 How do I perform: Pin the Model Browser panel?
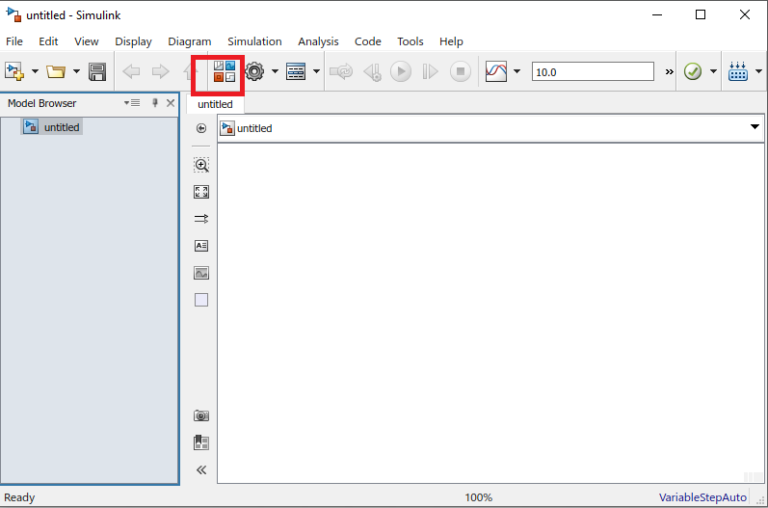coord(155,103)
